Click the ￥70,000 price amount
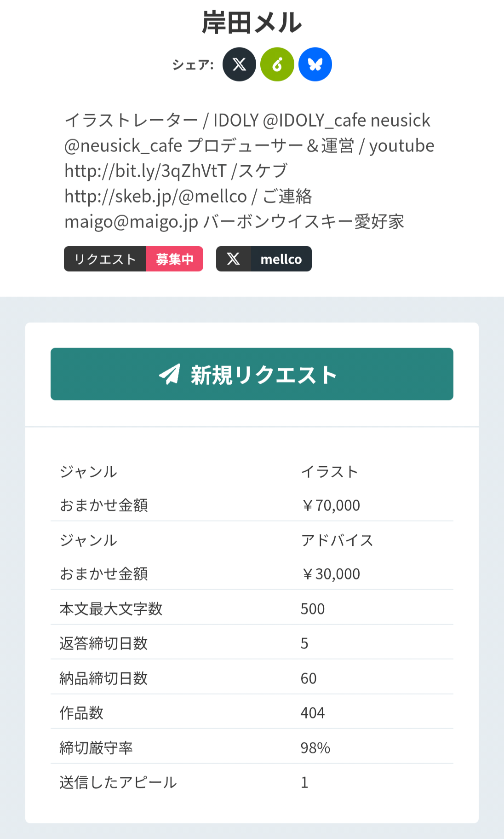 tap(331, 505)
